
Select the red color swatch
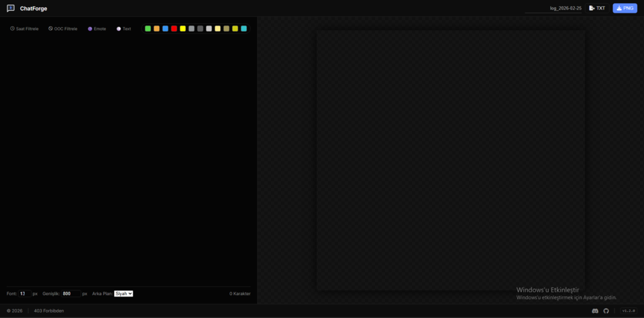coord(174,29)
